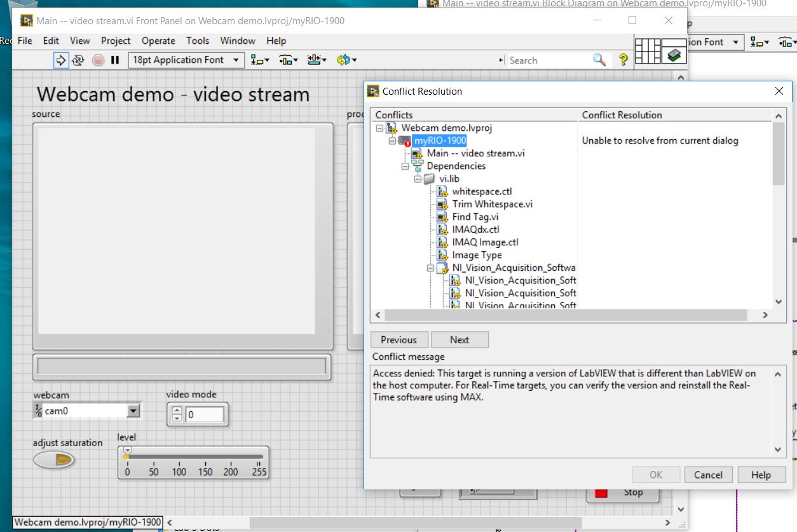Select Trim Whitespace.vi in the tree
The width and height of the screenshot is (797, 532).
[492, 204]
